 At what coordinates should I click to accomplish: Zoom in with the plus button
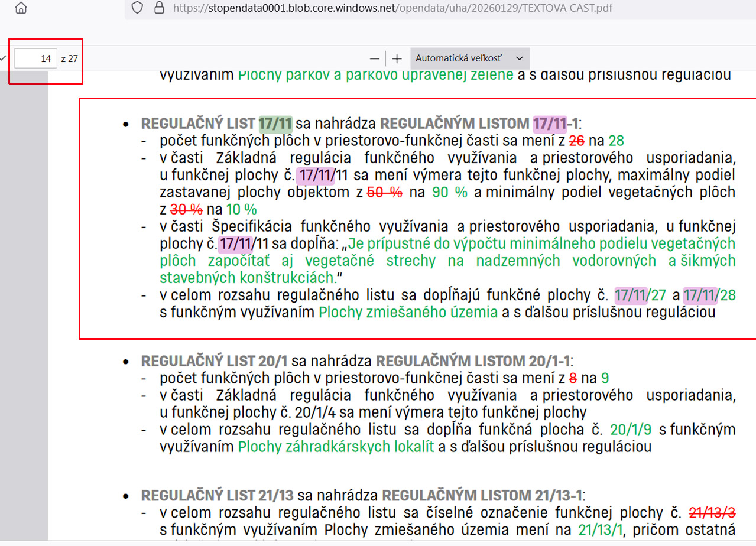coord(397,58)
